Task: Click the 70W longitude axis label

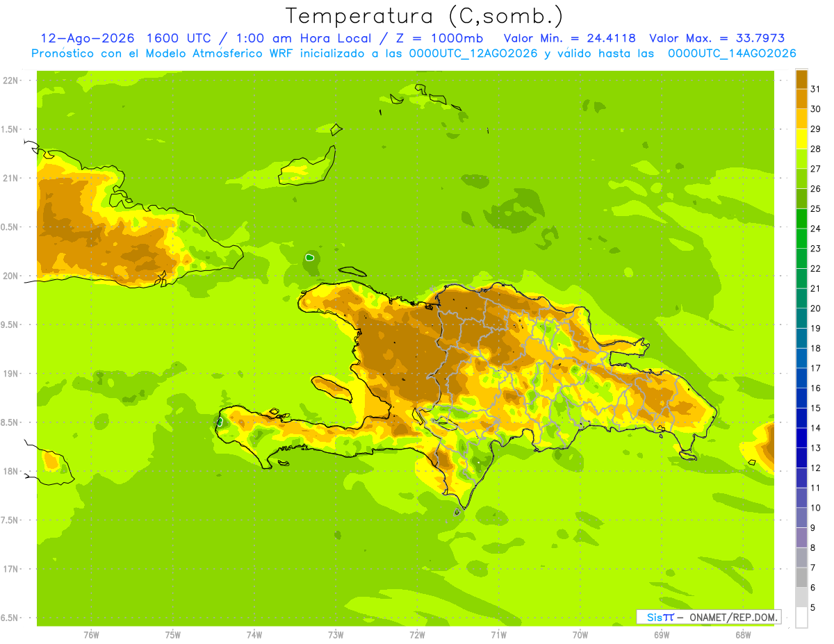Action: coord(580,635)
